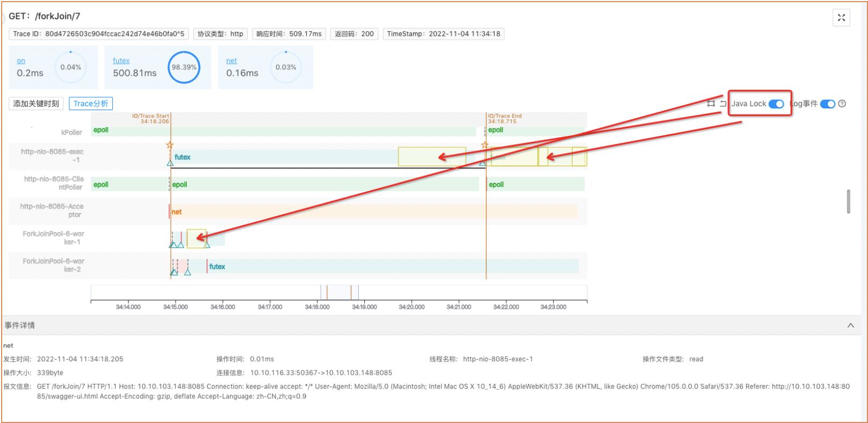Select the Trace分析 tab

pos(91,104)
